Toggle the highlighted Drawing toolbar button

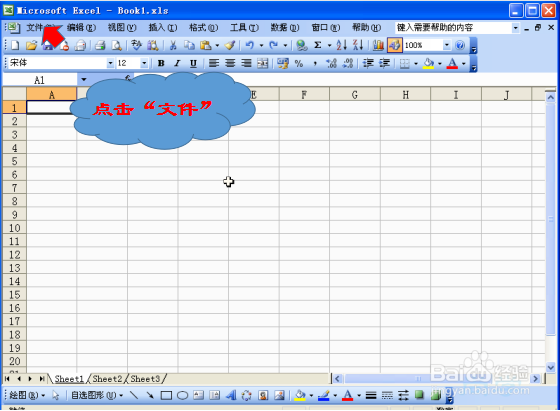(x=394, y=45)
